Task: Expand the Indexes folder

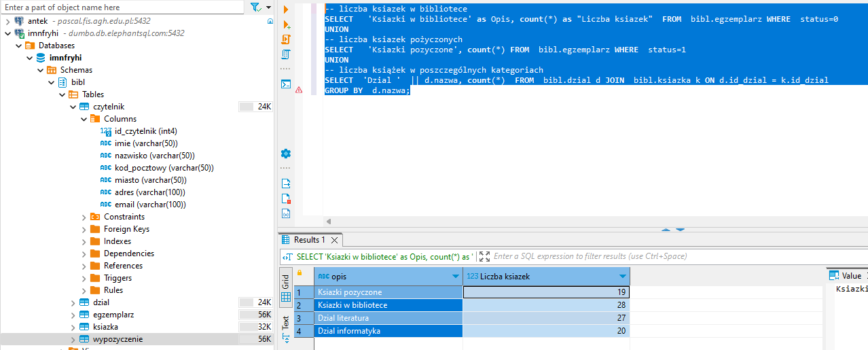Action: (84, 241)
